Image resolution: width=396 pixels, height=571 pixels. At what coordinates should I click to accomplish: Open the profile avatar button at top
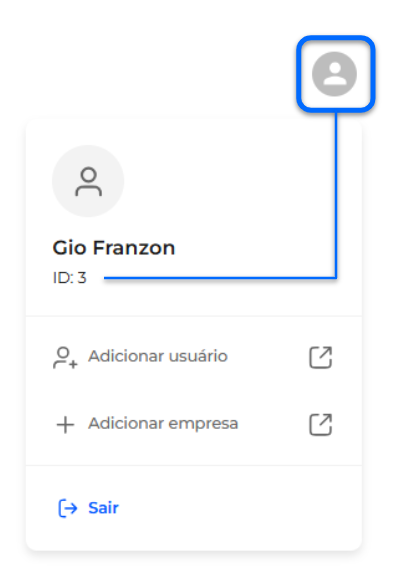(x=334, y=74)
